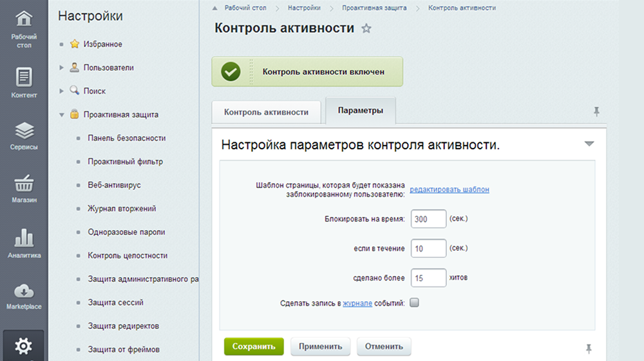Collapse the Проактивная защита tree node arrow

(62, 115)
